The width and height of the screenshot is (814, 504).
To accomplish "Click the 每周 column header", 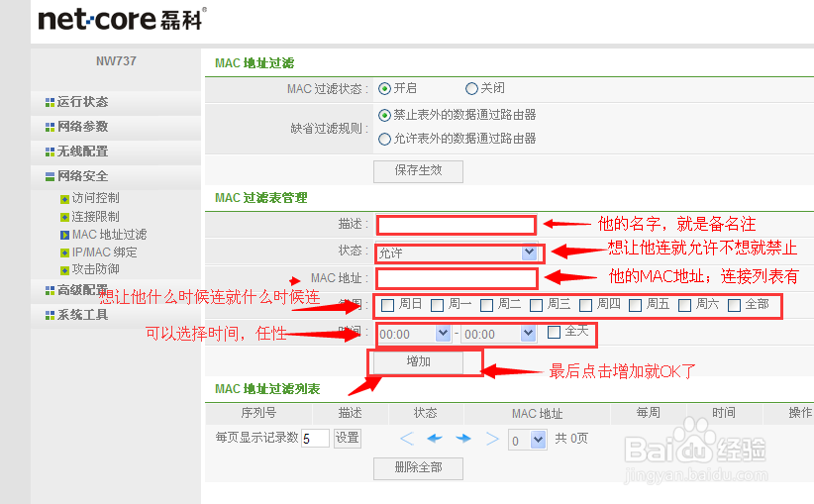I will coord(649,413).
